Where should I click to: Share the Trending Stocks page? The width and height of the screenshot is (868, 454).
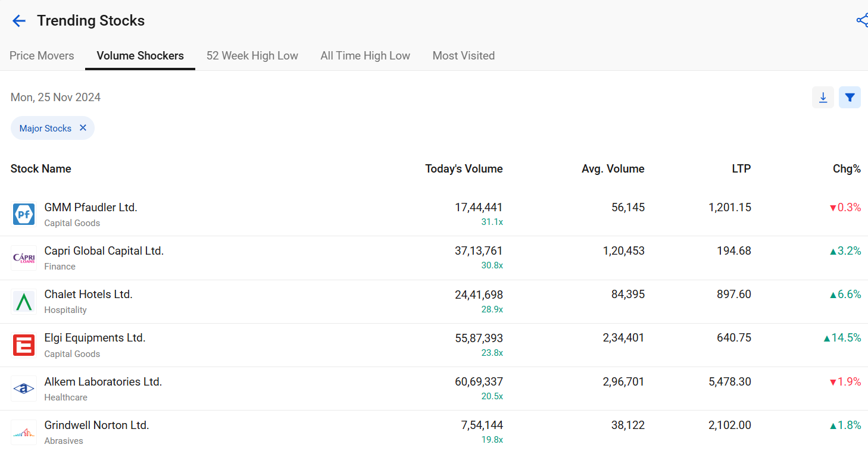(861, 20)
